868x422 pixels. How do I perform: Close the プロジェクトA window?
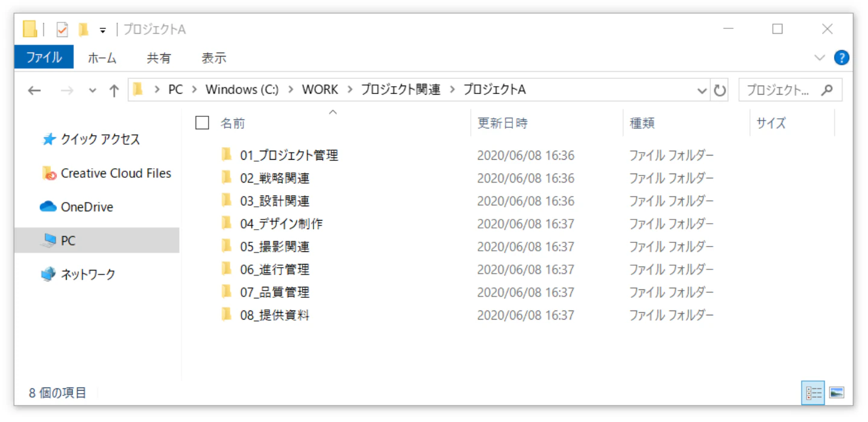[x=827, y=29]
